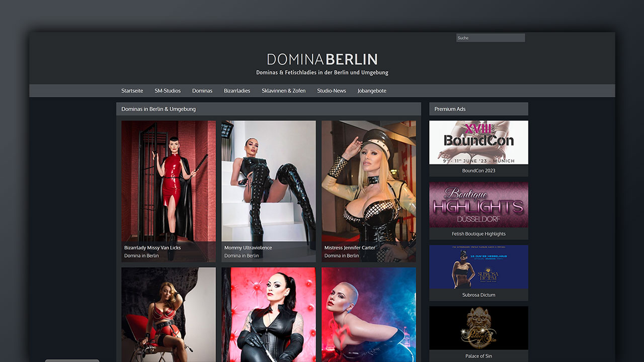Image resolution: width=644 pixels, height=362 pixels.
Task: Click the Dominas in Berlin & Umgebung heading
Action: pyautogui.click(x=158, y=109)
